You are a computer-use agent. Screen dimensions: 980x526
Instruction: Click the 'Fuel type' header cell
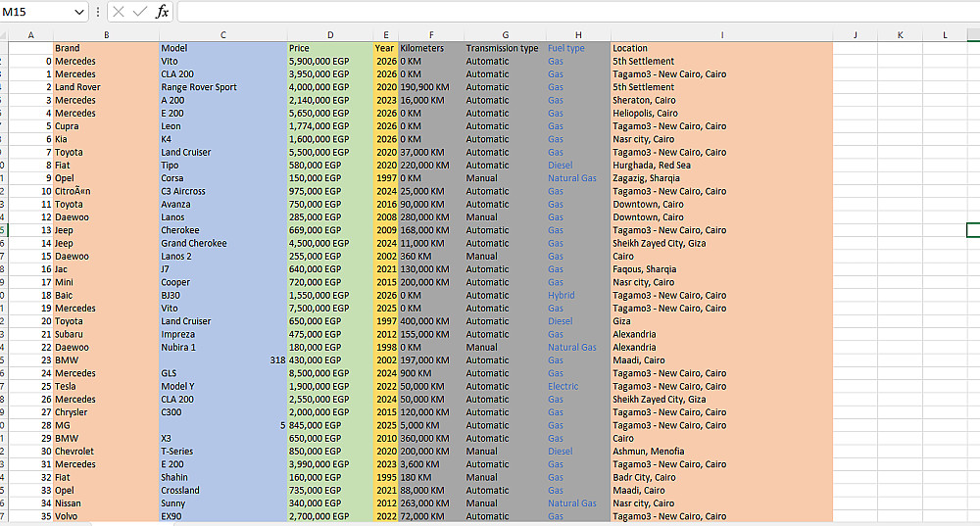click(578, 48)
